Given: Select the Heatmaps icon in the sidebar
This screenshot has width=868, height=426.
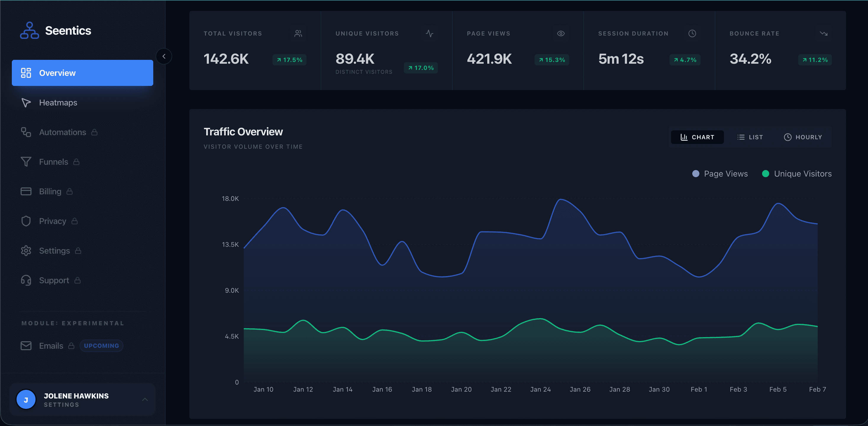Looking at the screenshot, I should [26, 103].
